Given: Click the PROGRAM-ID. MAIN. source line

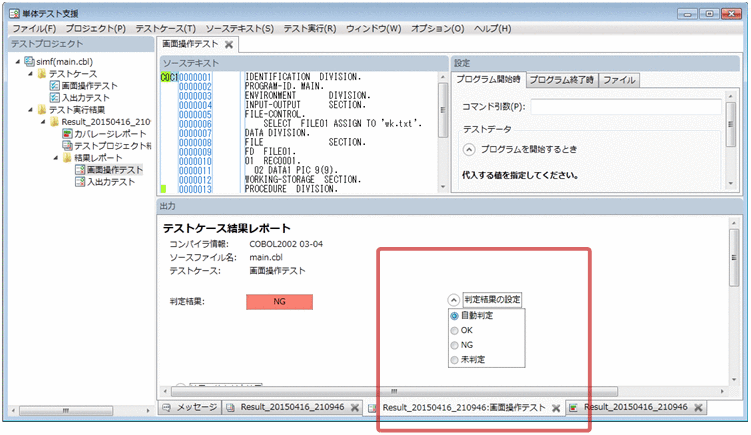Looking at the screenshot, I should [284, 86].
